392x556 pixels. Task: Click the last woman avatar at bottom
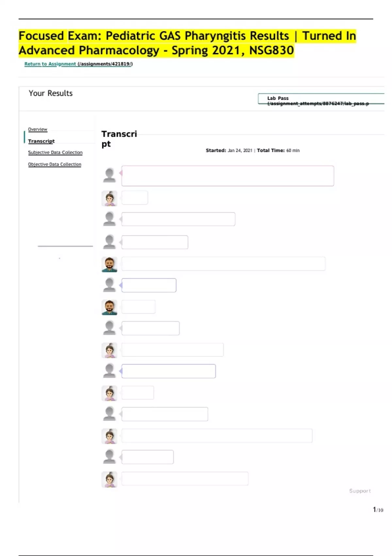click(109, 479)
